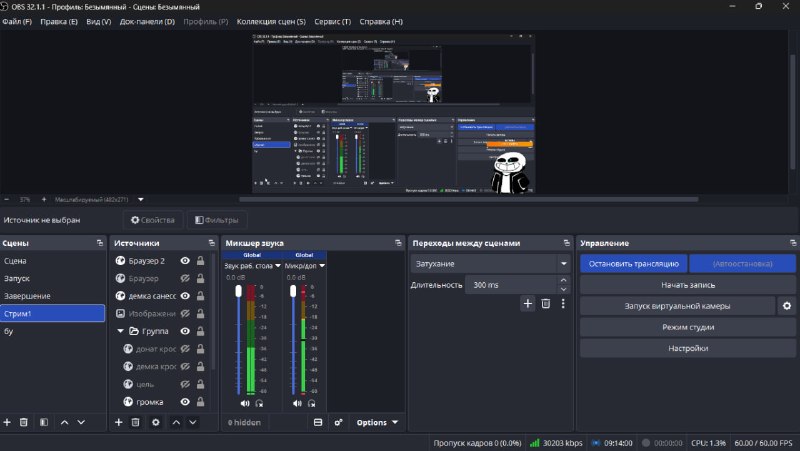Remove transition with trash icon
The height and width of the screenshot is (451, 800).
click(545, 304)
